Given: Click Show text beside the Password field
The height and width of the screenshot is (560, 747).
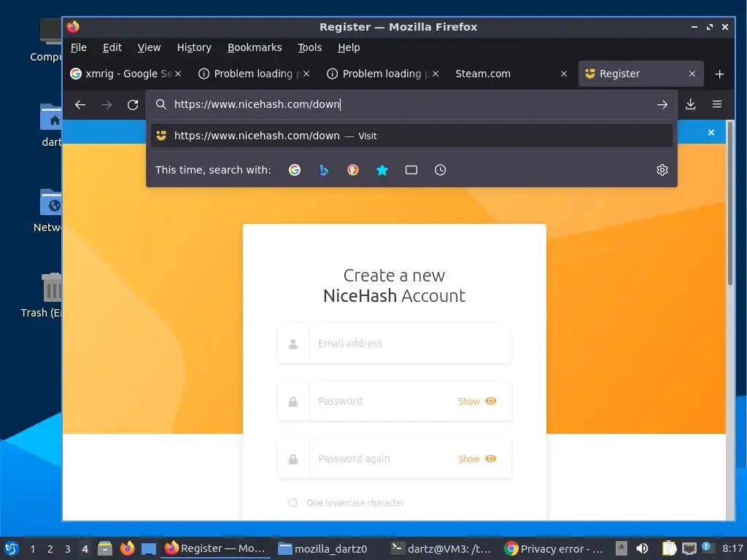Looking at the screenshot, I should [x=469, y=402].
